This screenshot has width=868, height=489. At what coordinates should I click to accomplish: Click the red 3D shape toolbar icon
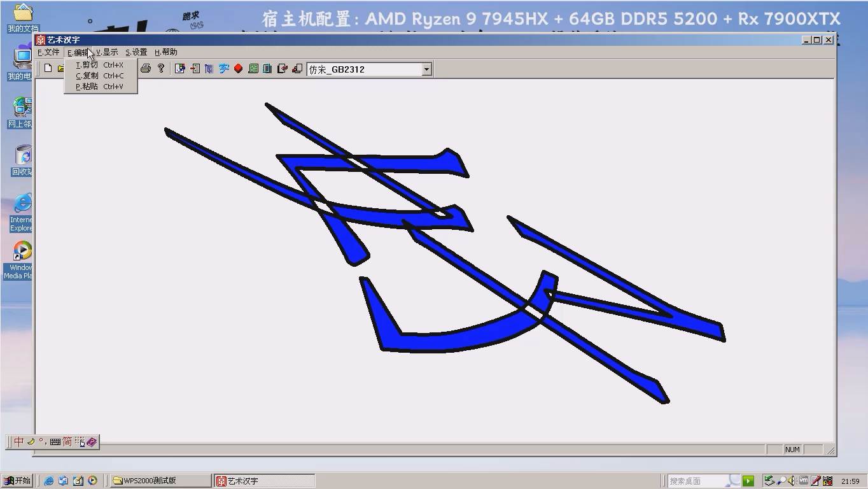pos(239,68)
